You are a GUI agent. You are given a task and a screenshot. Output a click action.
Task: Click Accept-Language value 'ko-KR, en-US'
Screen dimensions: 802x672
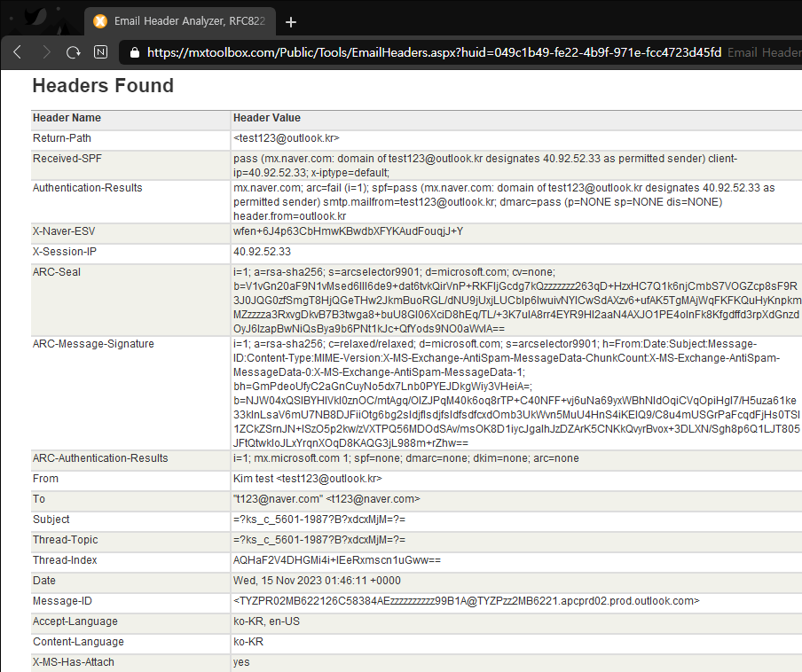pyautogui.click(x=266, y=622)
